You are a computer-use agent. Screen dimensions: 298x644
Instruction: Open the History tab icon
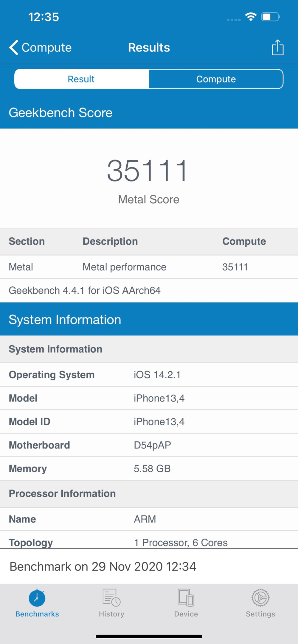tap(111, 598)
